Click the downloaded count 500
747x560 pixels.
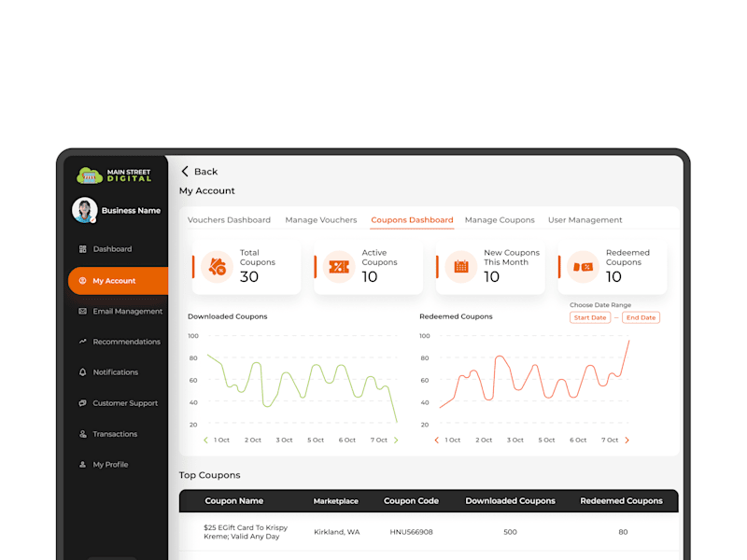[x=510, y=532]
